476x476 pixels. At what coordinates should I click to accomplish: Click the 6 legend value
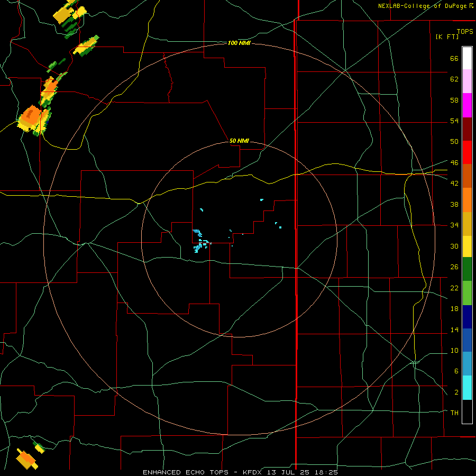pyautogui.click(x=456, y=371)
